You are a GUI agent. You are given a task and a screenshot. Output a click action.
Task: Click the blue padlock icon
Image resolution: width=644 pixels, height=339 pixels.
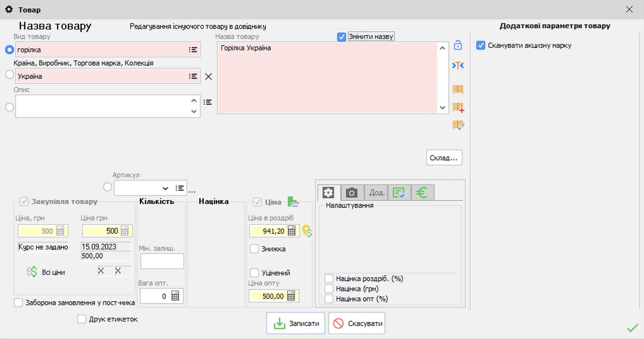458,45
